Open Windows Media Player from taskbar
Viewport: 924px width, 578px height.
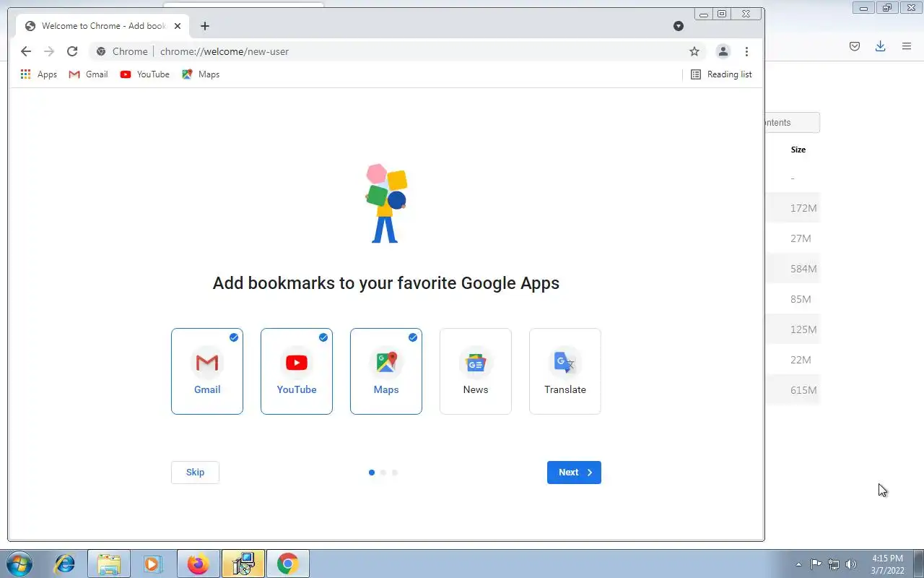pos(152,564)
